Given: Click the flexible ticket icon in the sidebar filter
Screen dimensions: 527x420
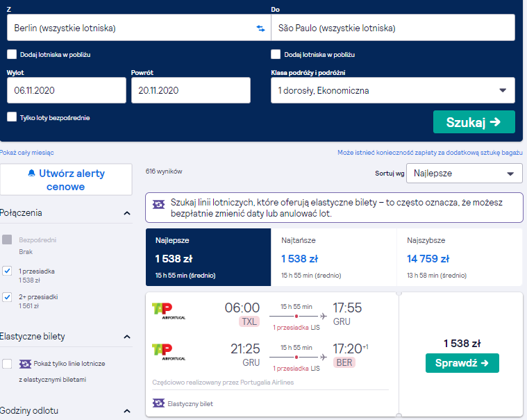Looking at the screenshot, I should 25,364.
